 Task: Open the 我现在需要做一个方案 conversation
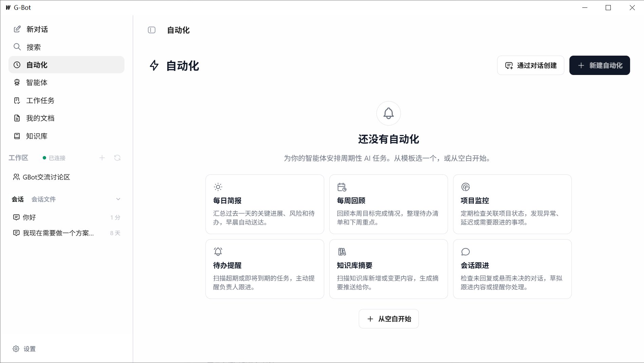pos(66,233)
